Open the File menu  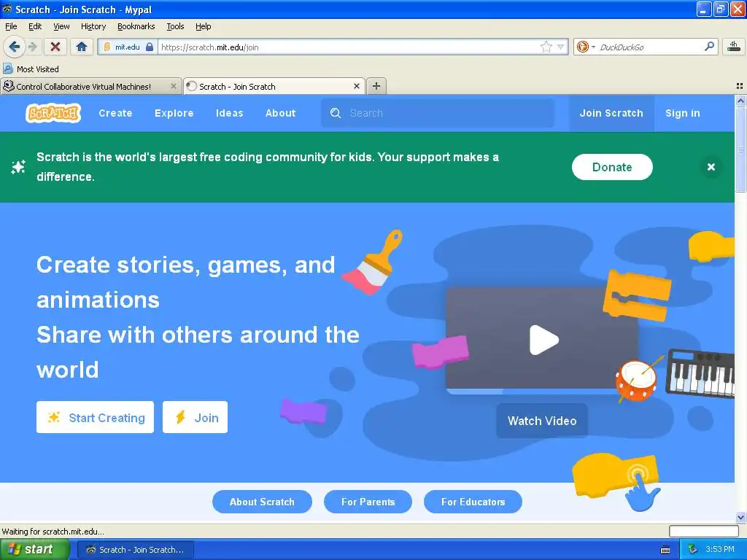pos(11,26)
